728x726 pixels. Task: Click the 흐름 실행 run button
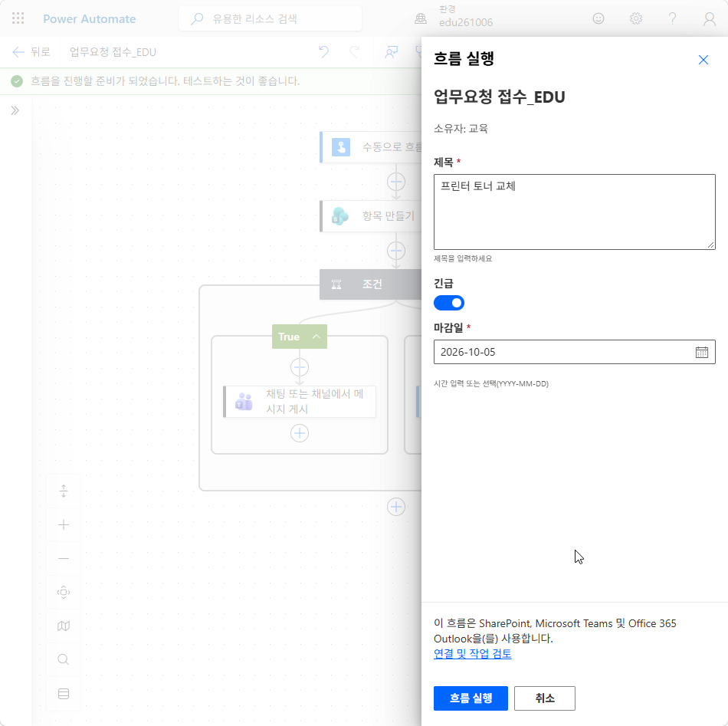click(x=471, y=698)
